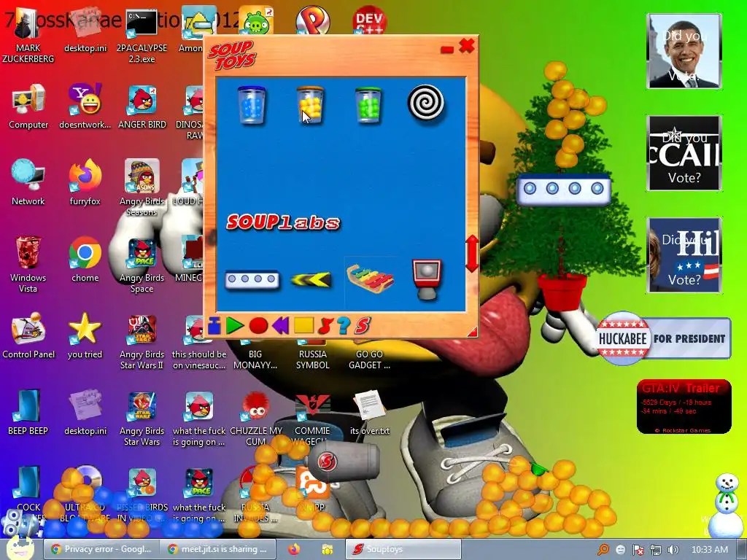This screenshot has height=560, width=747.
Task: Click the red S Souptoys menu icon
Action: (362, 326)
